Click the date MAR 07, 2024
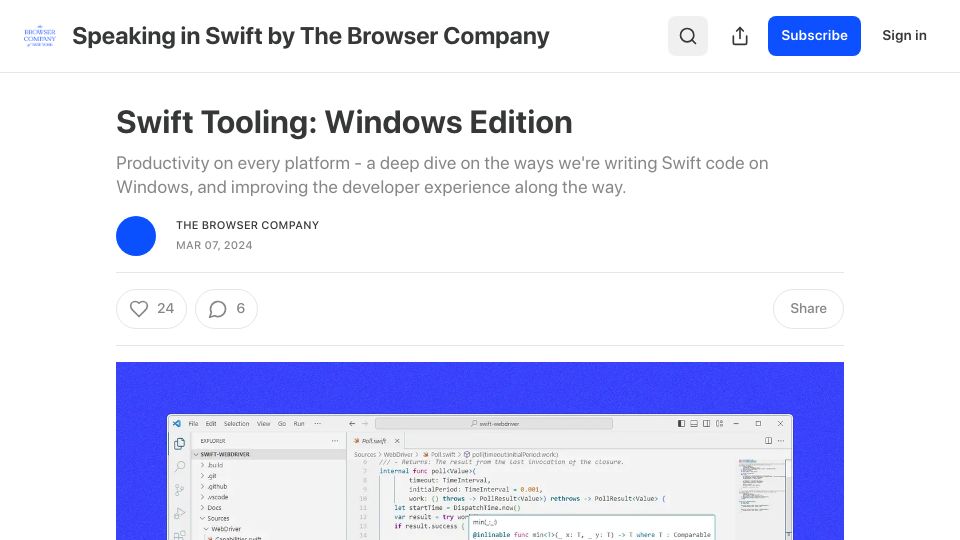960x540 pixels. pyautogui.click(x=214, y=245)
